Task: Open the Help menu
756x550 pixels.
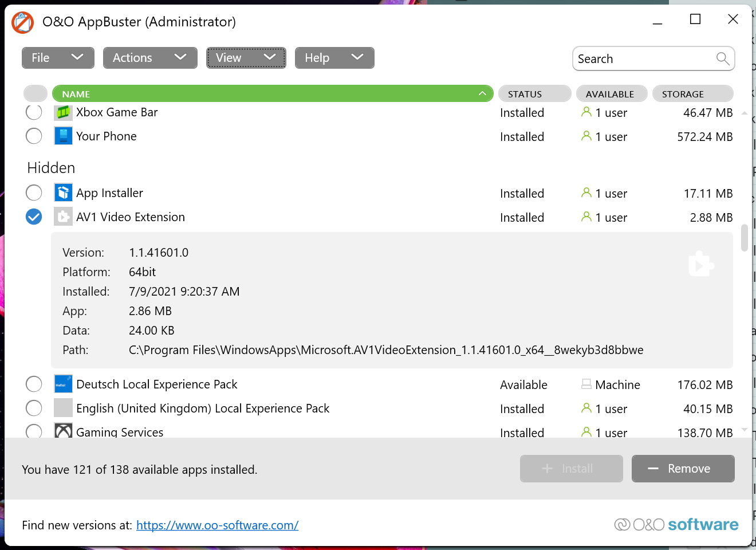Action: coord(334,58)
